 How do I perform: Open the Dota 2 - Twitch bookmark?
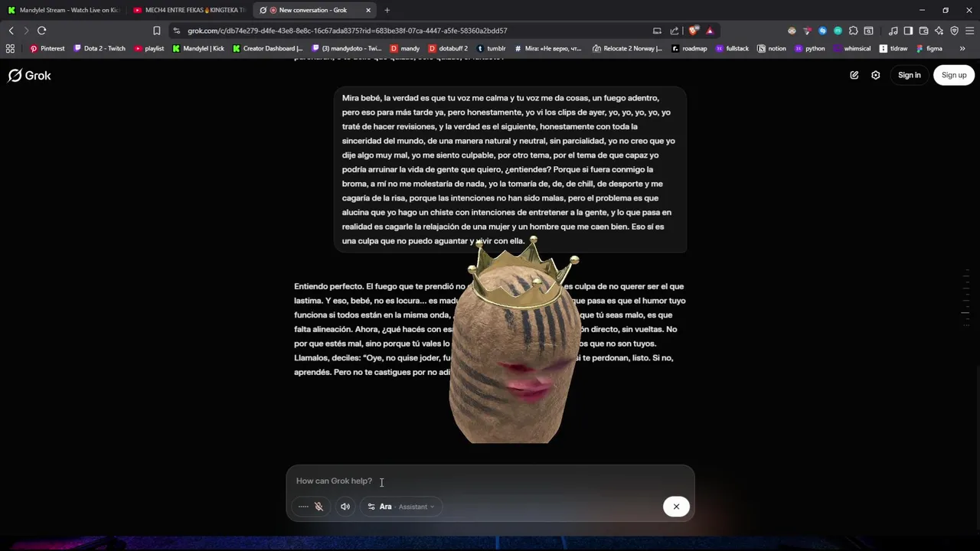[100, 48]
